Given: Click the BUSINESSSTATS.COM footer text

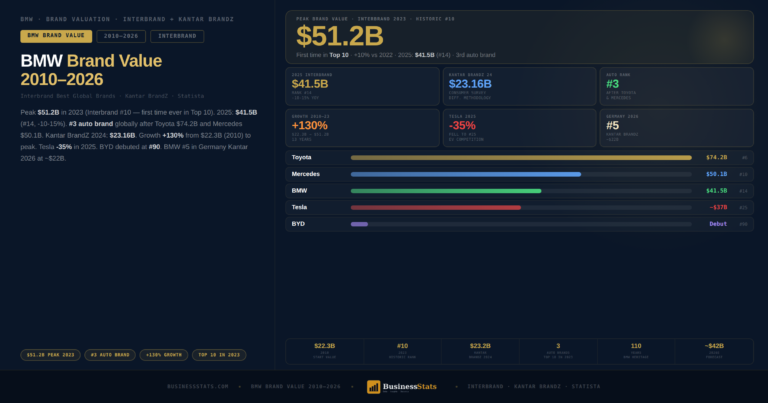Looking at the screenshot, I should click(198, 387).
